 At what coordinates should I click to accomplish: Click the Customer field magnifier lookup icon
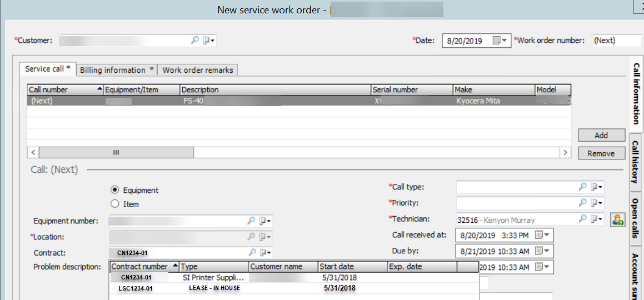coord(195,40)
